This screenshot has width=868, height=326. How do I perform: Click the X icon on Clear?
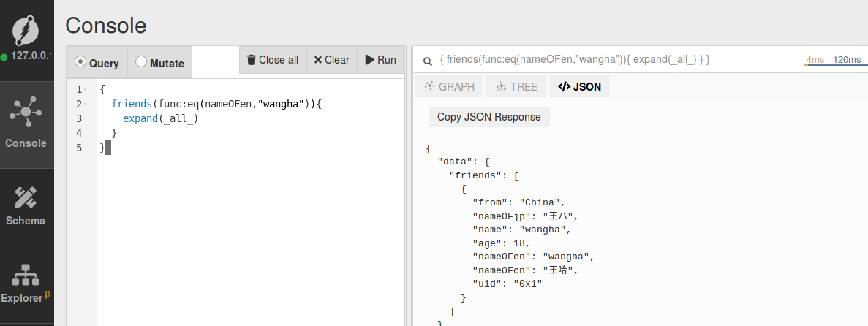click(318, 60)
